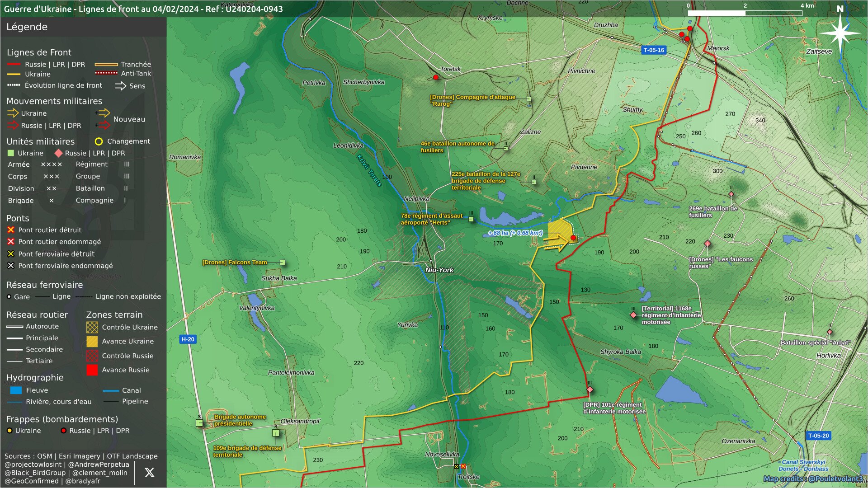Screen dimensions: 868x488
Task: Click the 'Rarog' drone company unit square
Action: [x=528, y=99]
